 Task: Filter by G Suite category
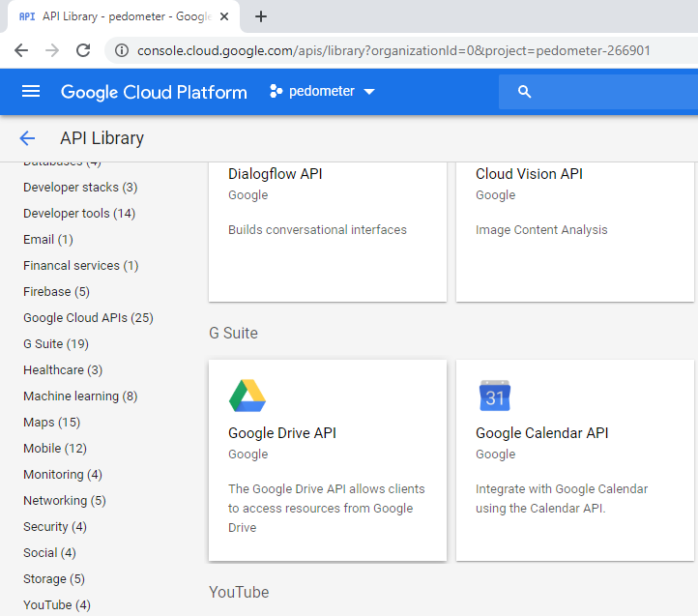pyautogui.click(x=56, y=344)
